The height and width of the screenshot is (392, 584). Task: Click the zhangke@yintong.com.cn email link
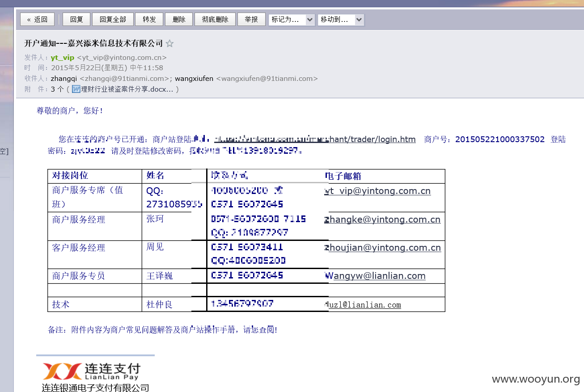tap(382, 219)
